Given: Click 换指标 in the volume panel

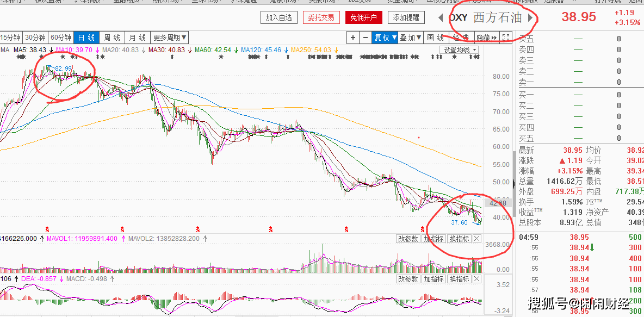Looking at the screenshot, I should tap(459, 239).
